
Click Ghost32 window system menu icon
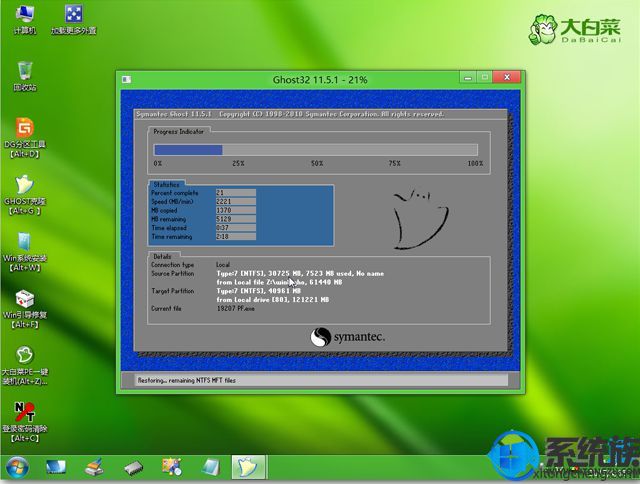127,79
